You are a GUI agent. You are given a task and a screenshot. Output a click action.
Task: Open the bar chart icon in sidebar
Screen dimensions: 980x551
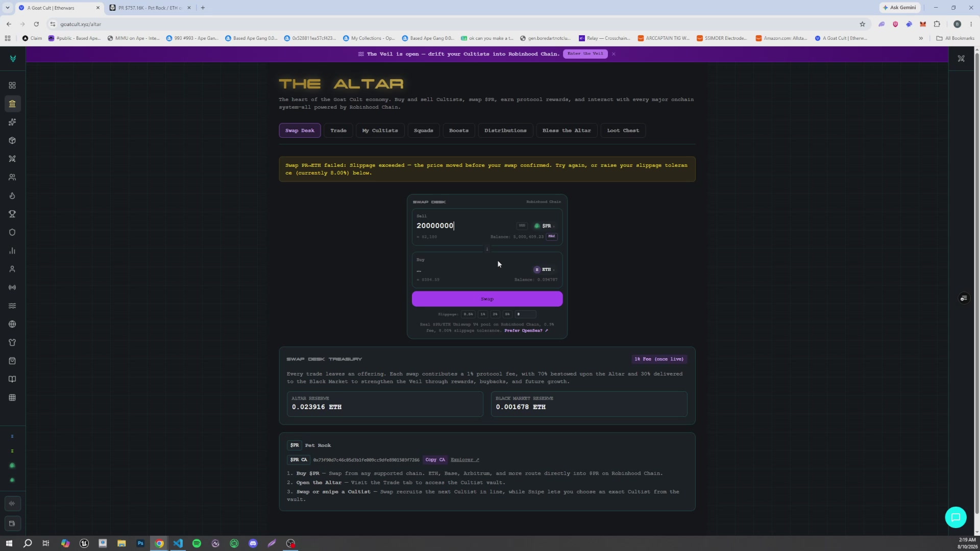[12, 251]
